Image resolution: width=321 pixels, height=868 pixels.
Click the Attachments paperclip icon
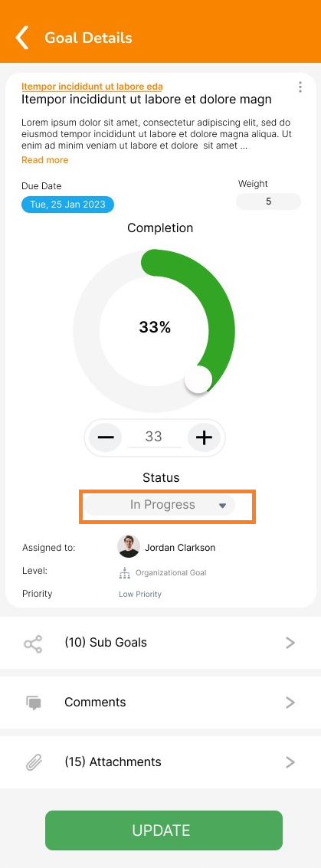pos(34,762)
